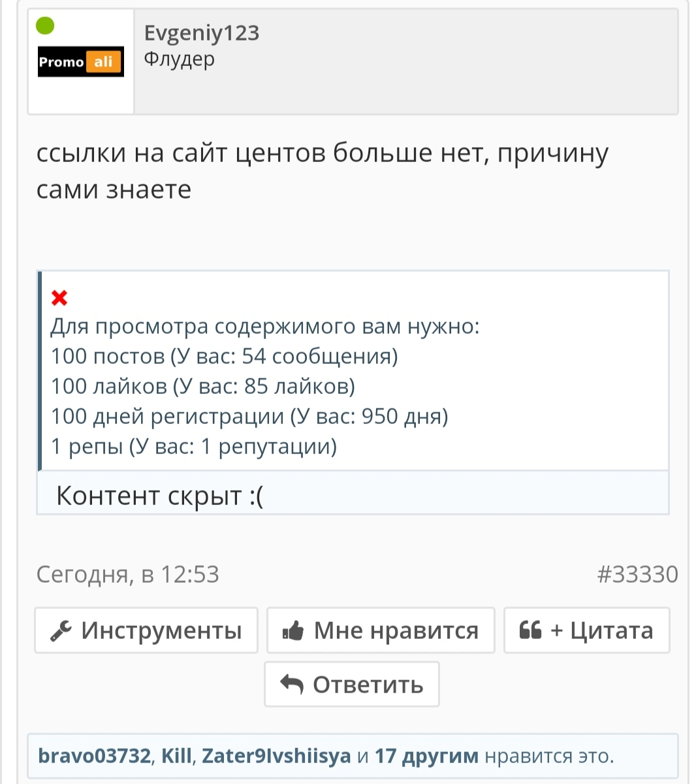Click the thumbs-up icon
This screenshot has width=696, height=784.
pyautogui.click(x=293, y=631)
